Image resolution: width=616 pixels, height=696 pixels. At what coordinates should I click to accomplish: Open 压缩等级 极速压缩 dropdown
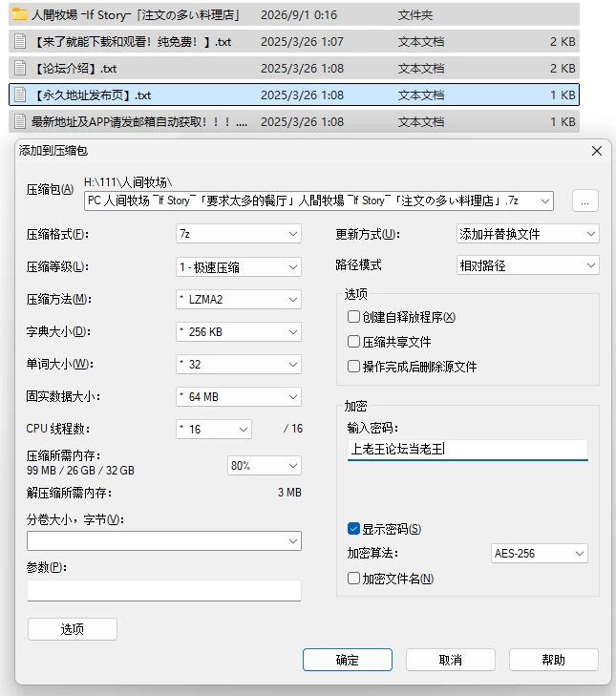click(x=239, y=266)
